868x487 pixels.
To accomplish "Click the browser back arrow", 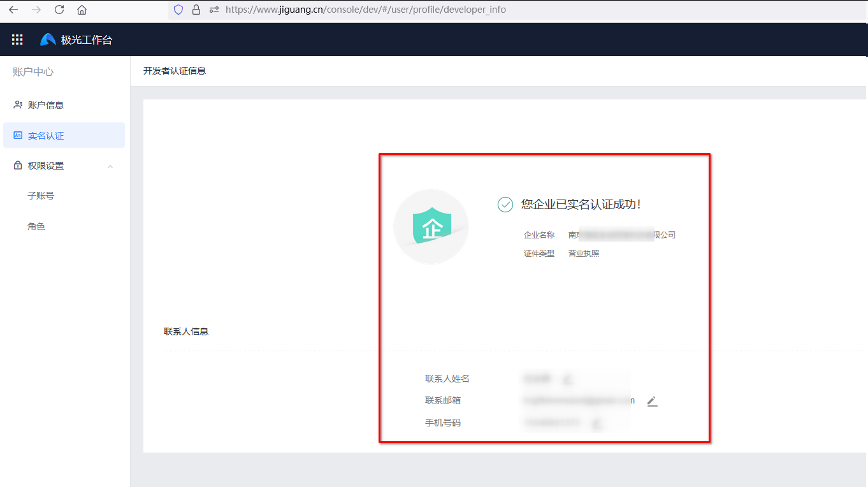I will coord(13,10).
